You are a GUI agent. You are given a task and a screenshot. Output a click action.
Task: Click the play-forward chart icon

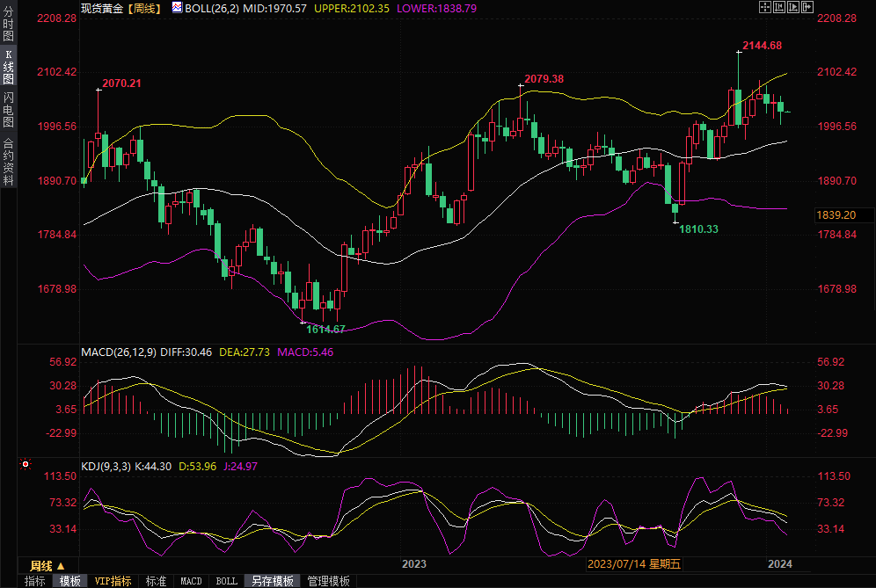point(794,7)
